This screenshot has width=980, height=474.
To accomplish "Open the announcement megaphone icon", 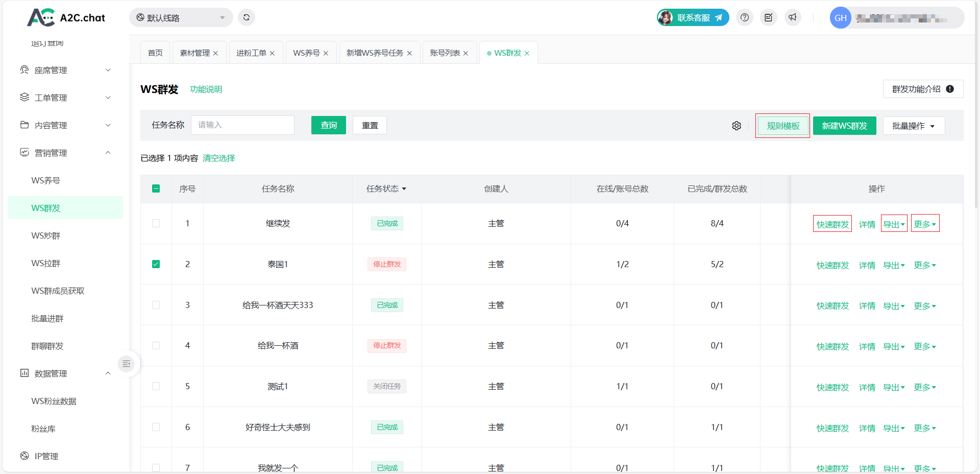I will point(793,17).
